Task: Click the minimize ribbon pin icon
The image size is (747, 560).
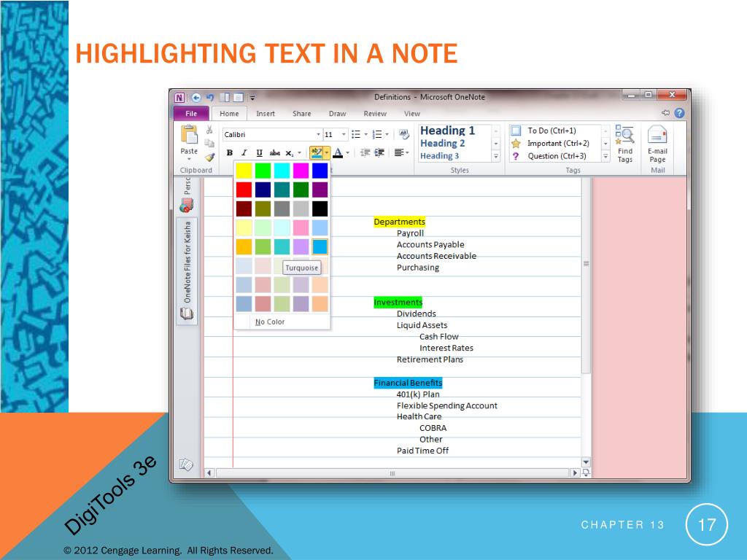Action: pyautogui.click(x=665, y=113)
